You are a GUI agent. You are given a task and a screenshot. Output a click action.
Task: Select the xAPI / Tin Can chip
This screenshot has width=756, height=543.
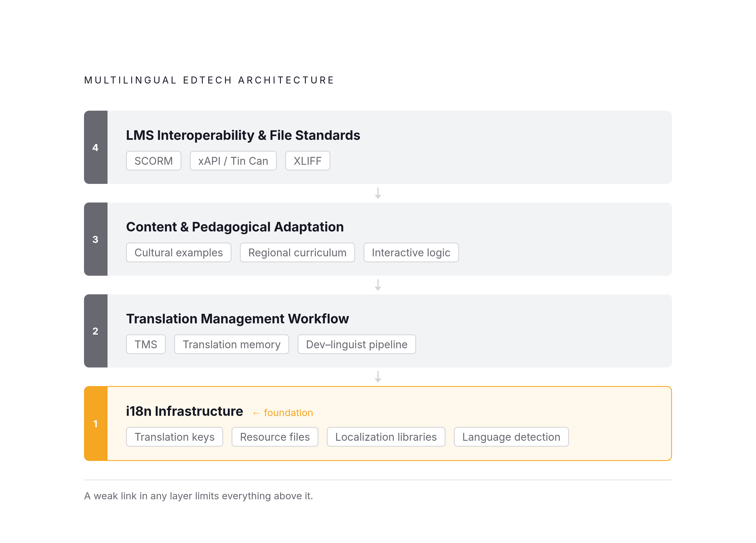[233, 161]
